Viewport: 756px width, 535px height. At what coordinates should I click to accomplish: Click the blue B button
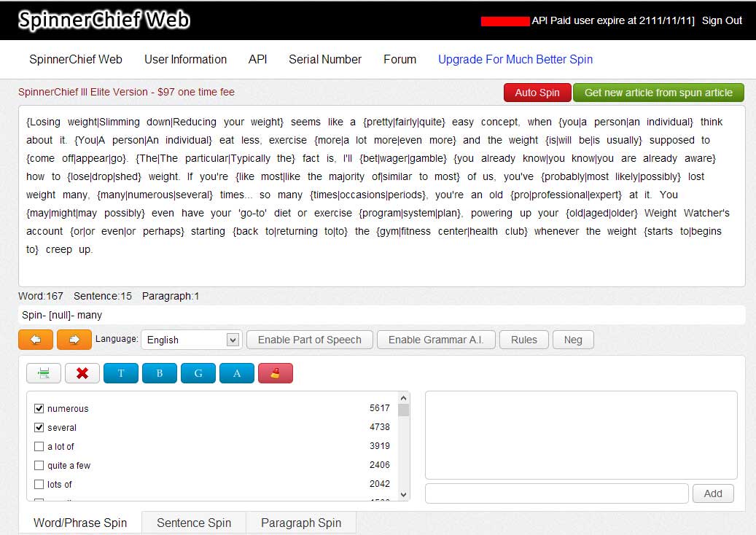(160, 373)
